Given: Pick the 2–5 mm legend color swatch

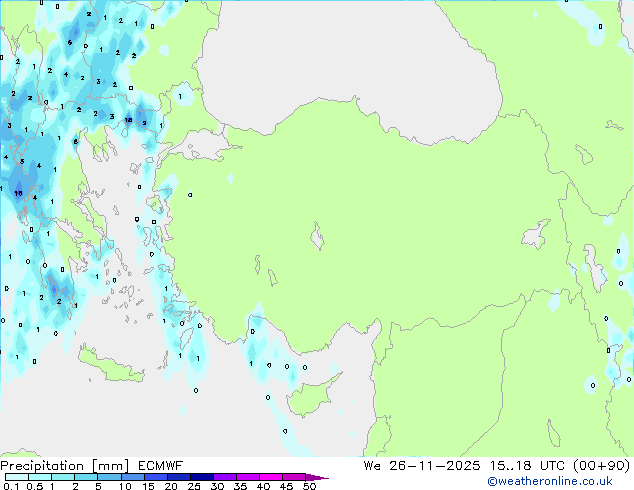Looking at the screenshot, I should [x=86, y=477].
